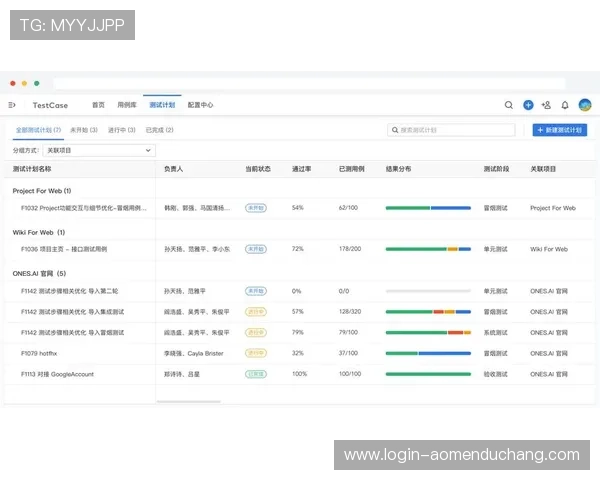Open the 分组方式 关联项目 dropdown
The image size is (600, 480).
99,150
